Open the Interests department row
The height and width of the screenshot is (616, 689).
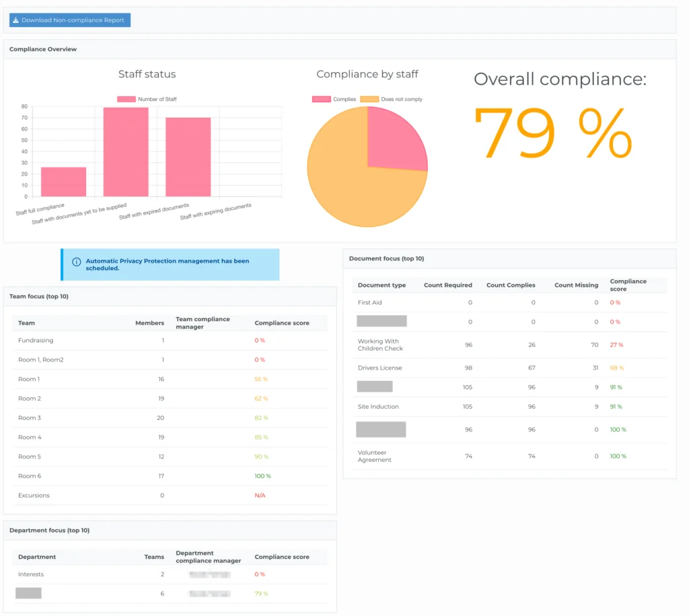pos(31,574)
